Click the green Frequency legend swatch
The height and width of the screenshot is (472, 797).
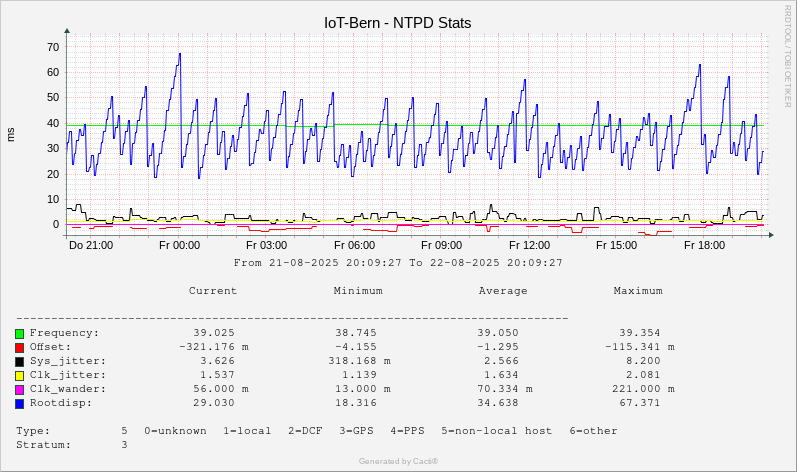pos(19,334)
